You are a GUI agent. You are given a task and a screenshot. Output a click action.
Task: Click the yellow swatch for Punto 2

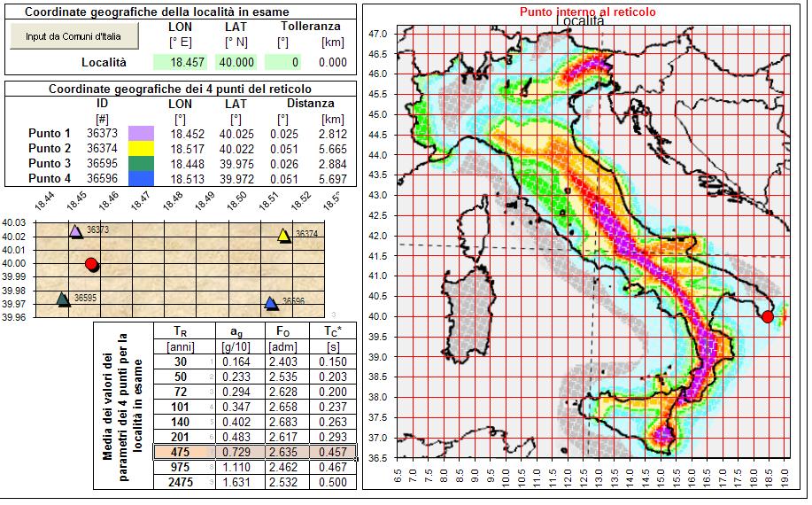coord(142,149)
